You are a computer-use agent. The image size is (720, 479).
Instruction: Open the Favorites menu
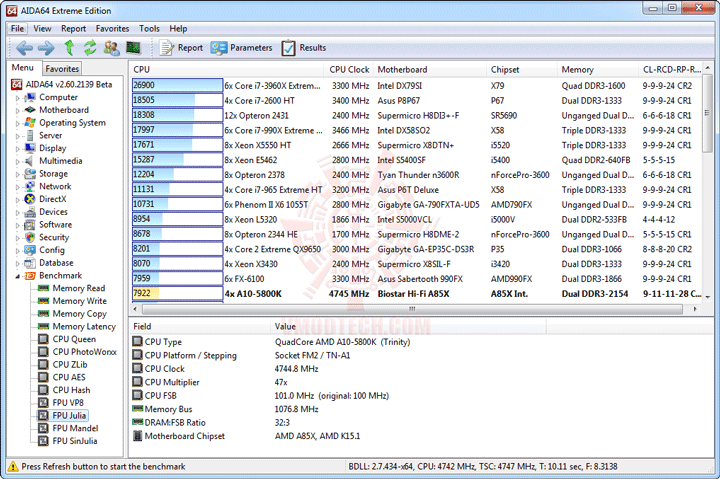click(112, 28)
